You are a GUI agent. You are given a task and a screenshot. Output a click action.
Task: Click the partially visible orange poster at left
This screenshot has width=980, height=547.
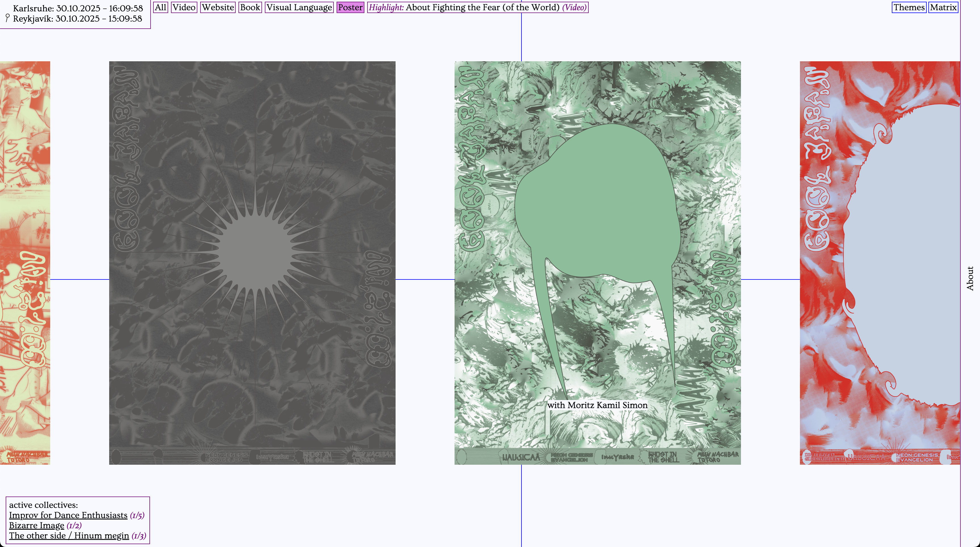point(25,263)
